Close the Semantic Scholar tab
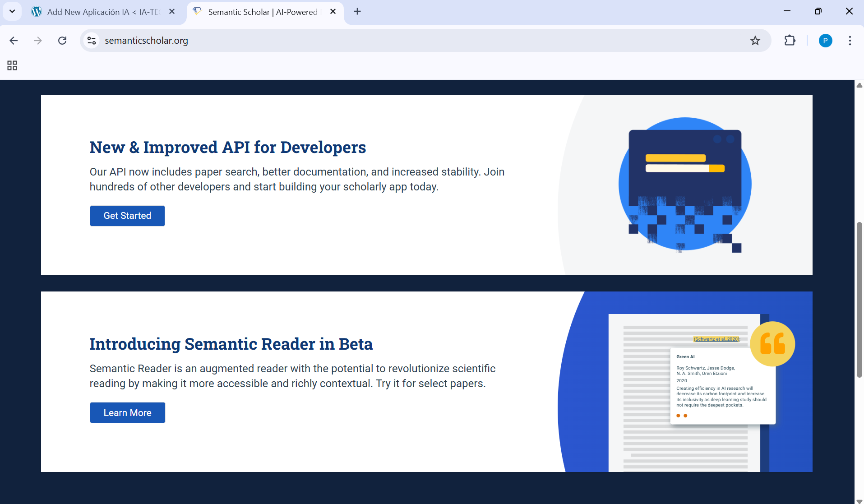Viewport: 864px width, 504px height. 333,12
